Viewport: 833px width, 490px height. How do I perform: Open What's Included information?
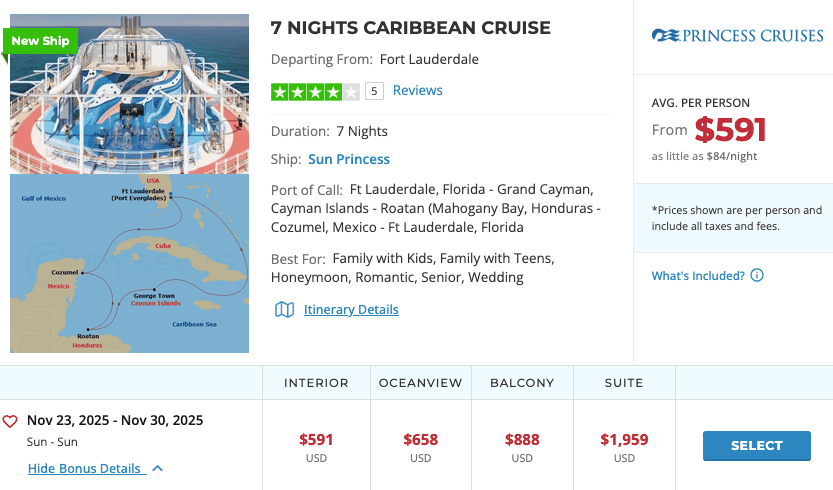(x=698, y=276)
